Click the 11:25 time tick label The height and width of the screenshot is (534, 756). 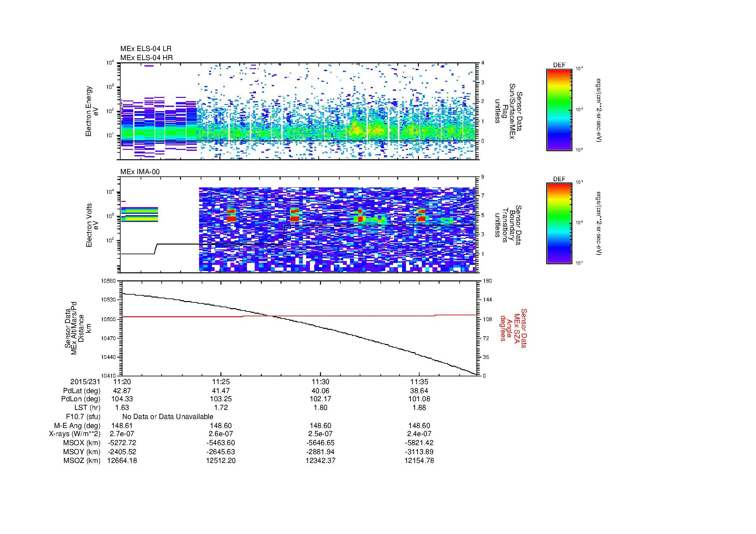[221, 382]
